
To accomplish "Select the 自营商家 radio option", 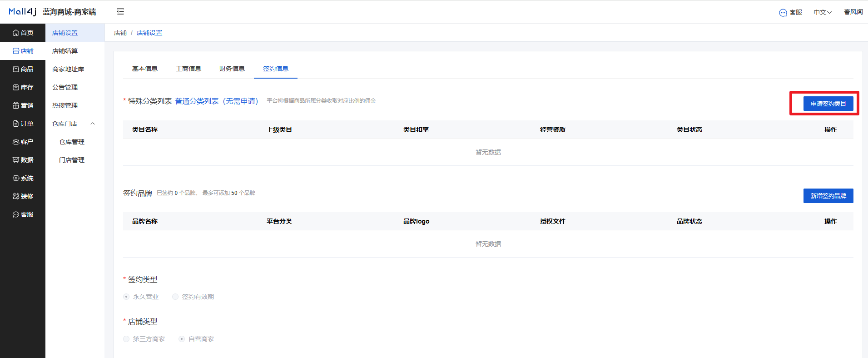I will click(x=182, y=339).
